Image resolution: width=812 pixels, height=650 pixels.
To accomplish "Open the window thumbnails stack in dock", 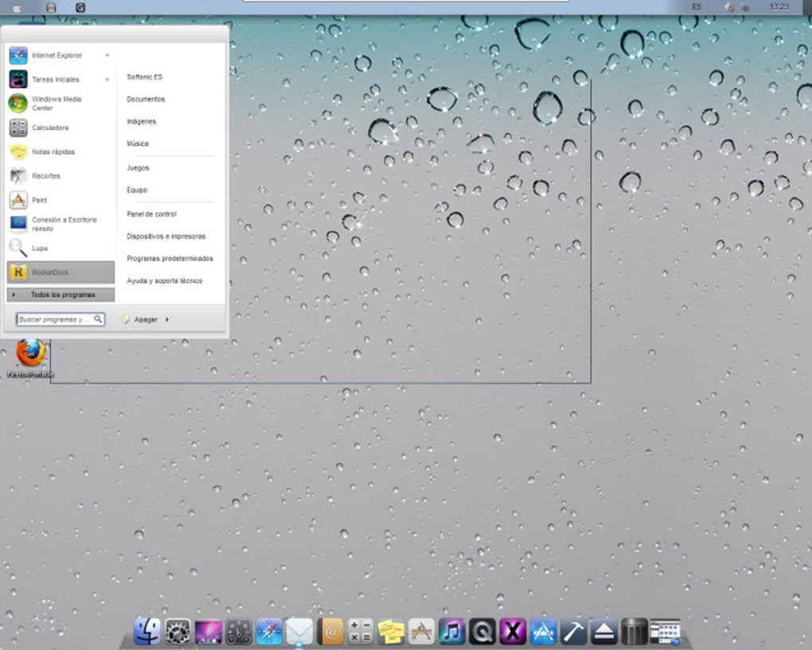I will [x=665, y=632].
